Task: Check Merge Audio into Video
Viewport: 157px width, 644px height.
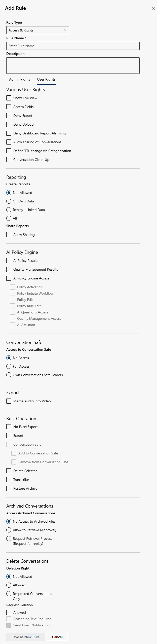Action: tap(9, 401)
